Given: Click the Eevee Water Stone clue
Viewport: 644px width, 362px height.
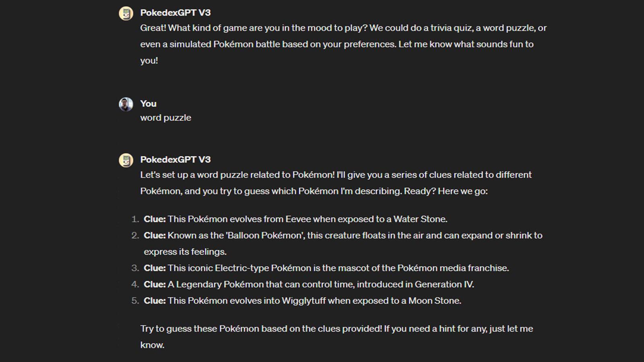Looking at the screenshot, I should [307, 219].
